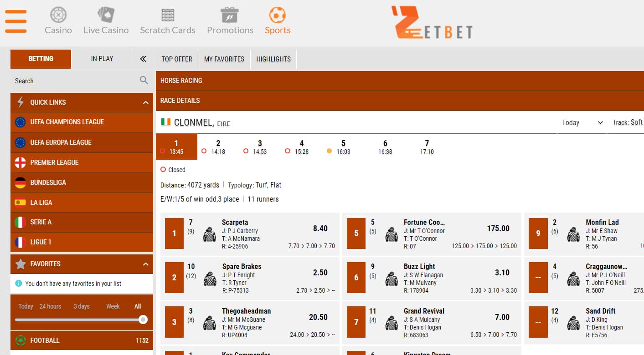Viewport: 644px width, 355px height.
Task: Bet on Scarpeta at odds 8.40
Action: coord(320,228)
